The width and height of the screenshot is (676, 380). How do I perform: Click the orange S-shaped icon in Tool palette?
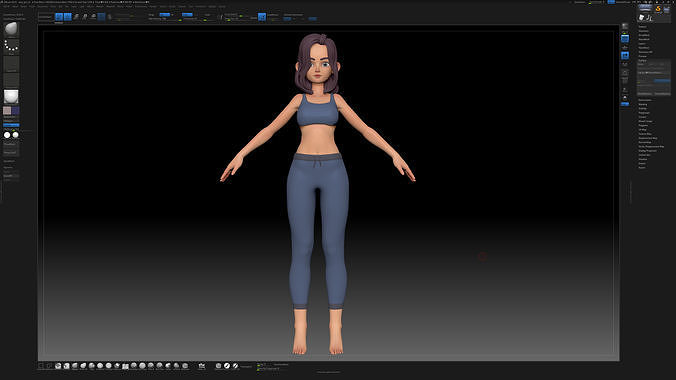[x=658, y=9]
